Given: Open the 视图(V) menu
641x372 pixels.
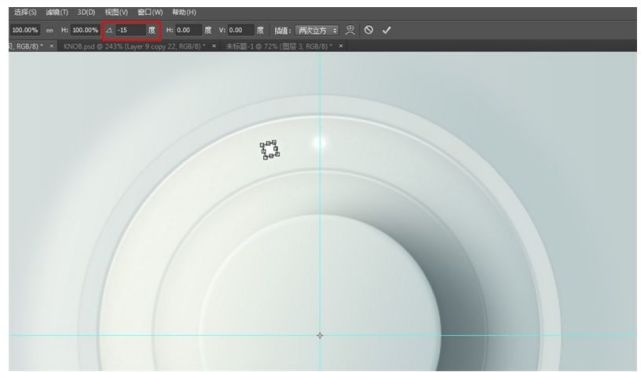Looking at the screenshot, I should [116, 12].
